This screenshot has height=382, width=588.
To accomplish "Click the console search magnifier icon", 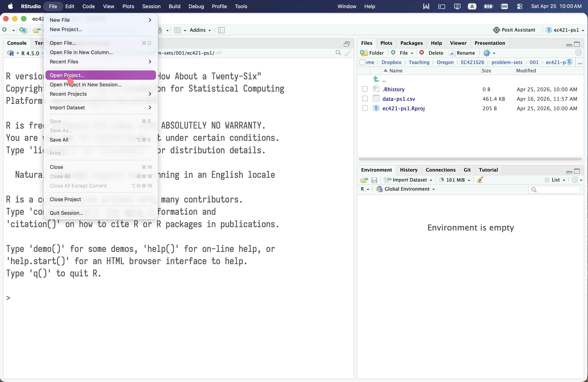I will 338,53.
